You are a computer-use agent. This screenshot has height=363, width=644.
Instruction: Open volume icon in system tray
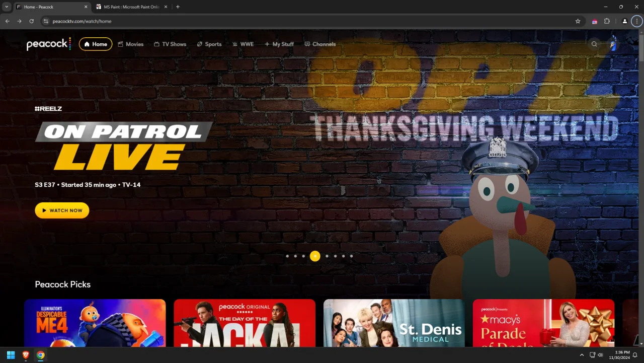pos(600,355)
